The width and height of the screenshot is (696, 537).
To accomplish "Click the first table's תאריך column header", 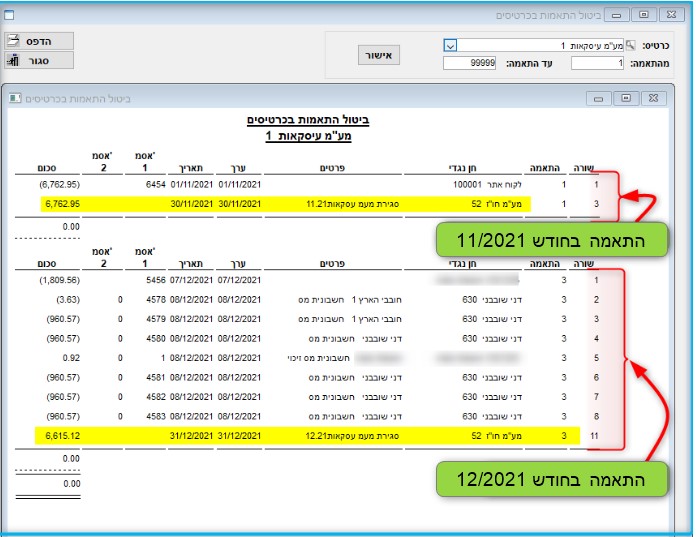I will [190, 168].
